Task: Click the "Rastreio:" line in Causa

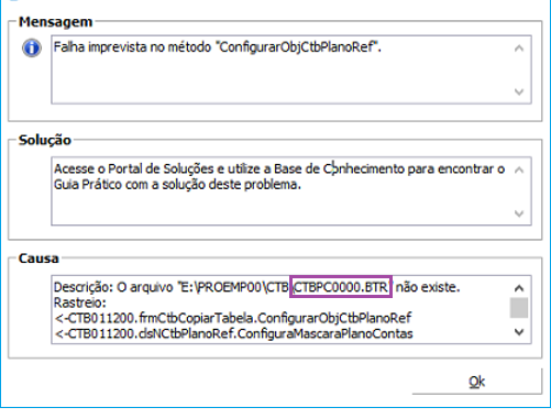Action: (x=80, y=303)
